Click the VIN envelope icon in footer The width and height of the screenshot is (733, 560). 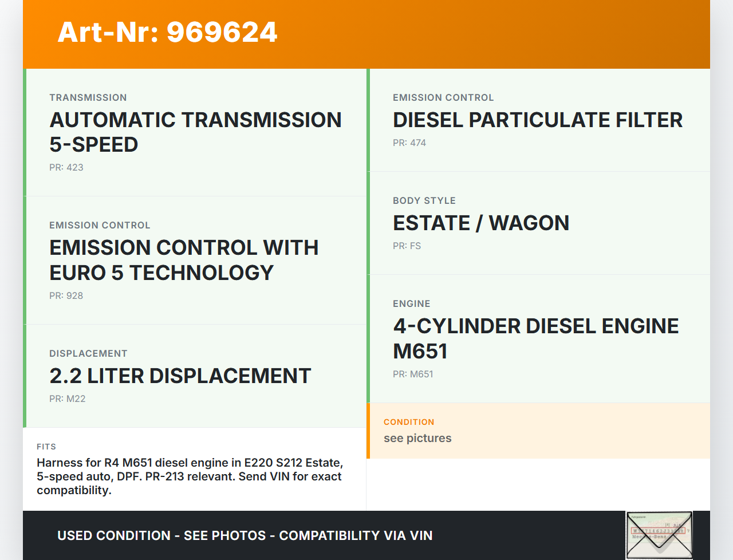(x=659, y=535)
